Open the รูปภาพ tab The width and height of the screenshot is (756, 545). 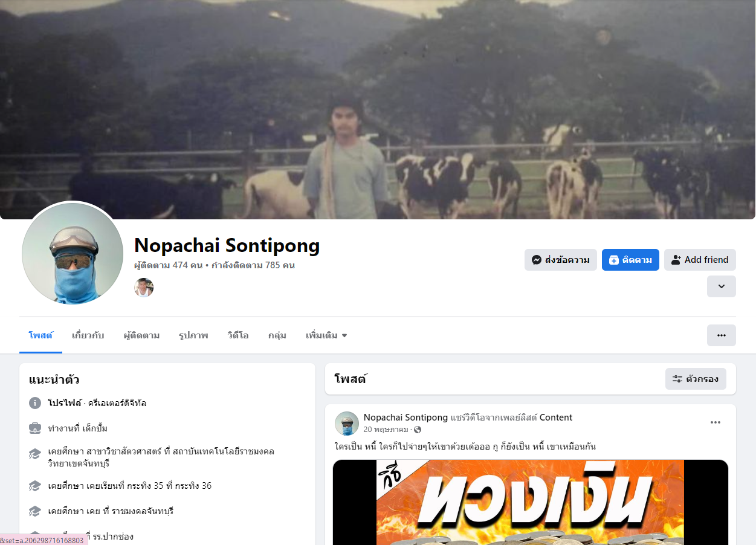(193, 335)
